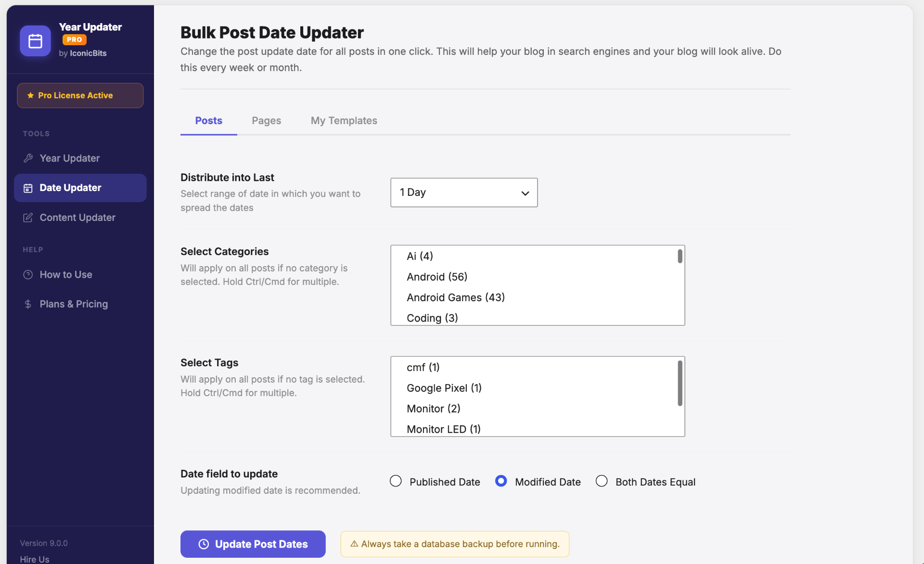Viewport: 924px width, 564px height.
Task: Click the Published Date label text
Action: pyautogui.click(x=445, y=482)
